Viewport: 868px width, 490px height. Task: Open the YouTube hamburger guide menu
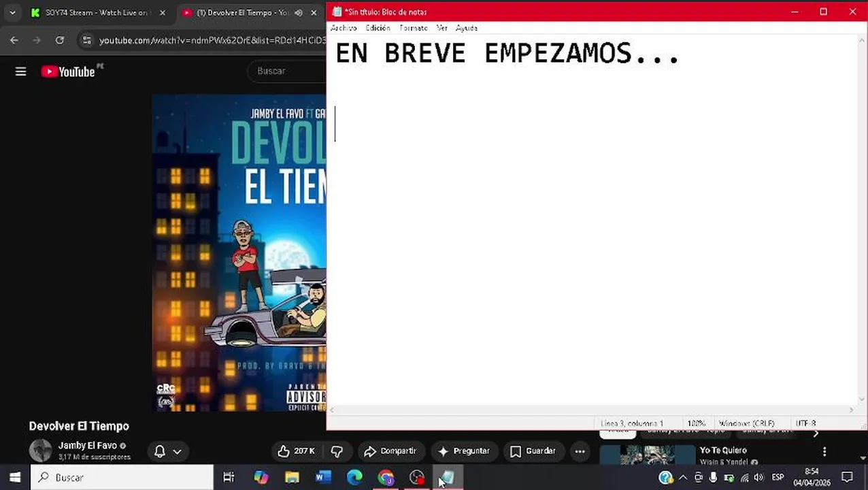pos(20,71)
